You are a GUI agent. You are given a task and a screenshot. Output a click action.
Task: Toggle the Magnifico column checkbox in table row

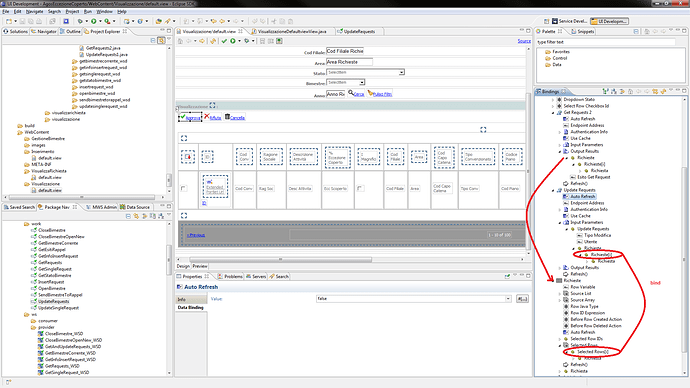(360, 188)
